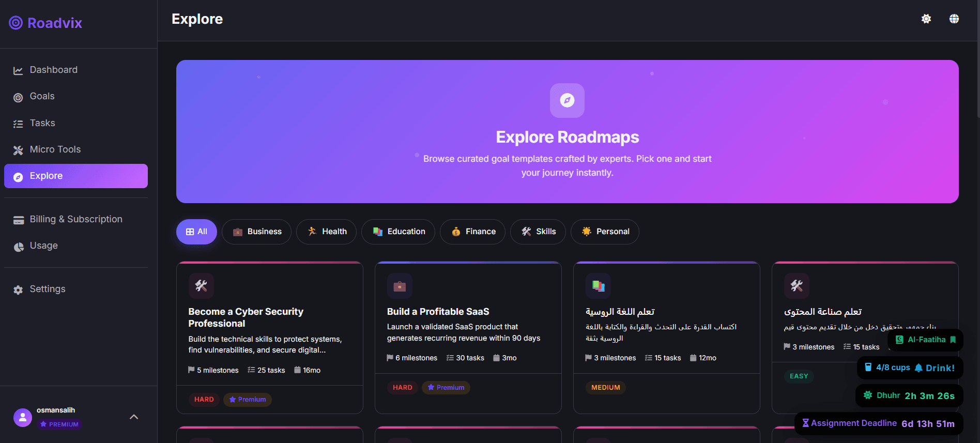Viewport: 980px width, 443px height.
Task: Click '30 tasks' on SaaS card
Action: click(465, 358)
